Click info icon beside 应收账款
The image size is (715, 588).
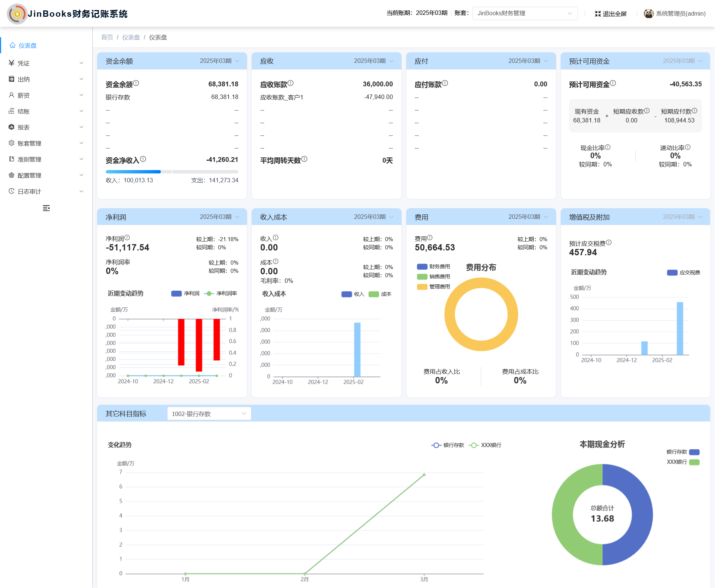290,83
